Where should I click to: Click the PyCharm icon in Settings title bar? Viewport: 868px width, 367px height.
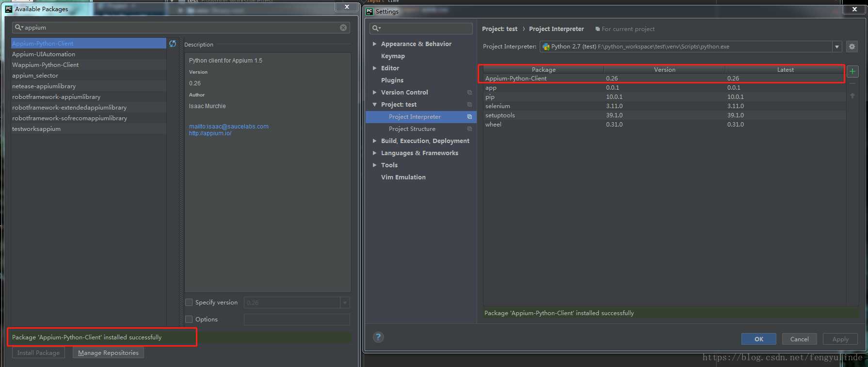pyautogui.click(x=370, y=11)
